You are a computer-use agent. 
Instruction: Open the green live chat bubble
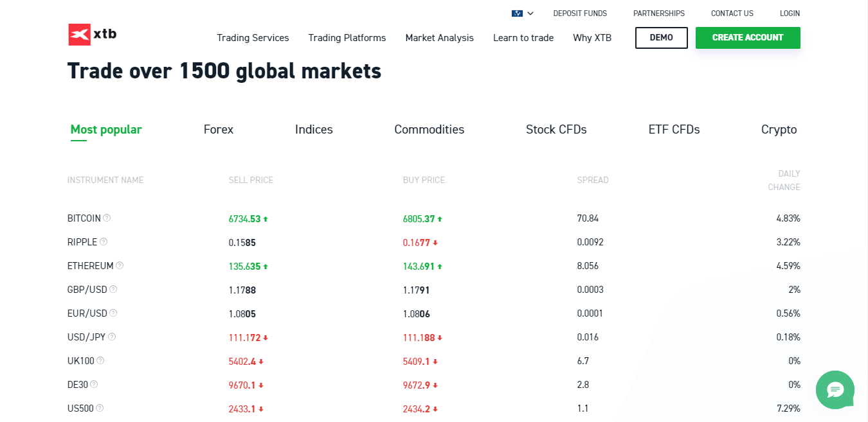[x=835, y=389]
